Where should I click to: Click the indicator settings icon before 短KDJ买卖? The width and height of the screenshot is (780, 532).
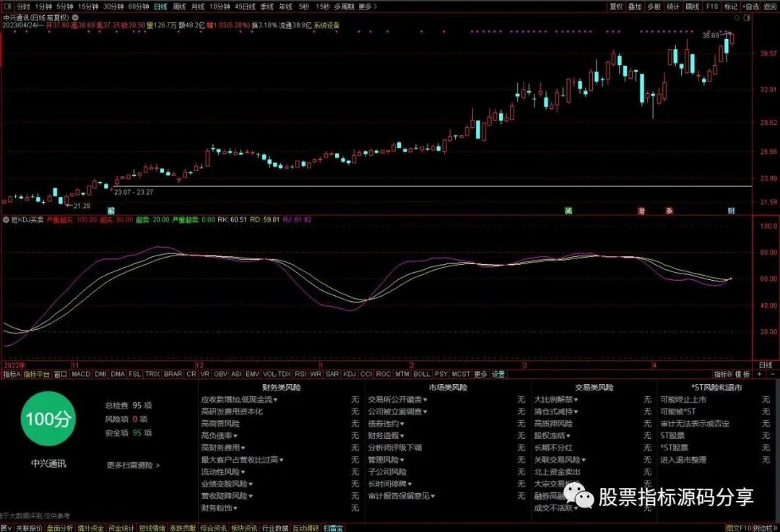pyautogui.click(x=6, y=219)
